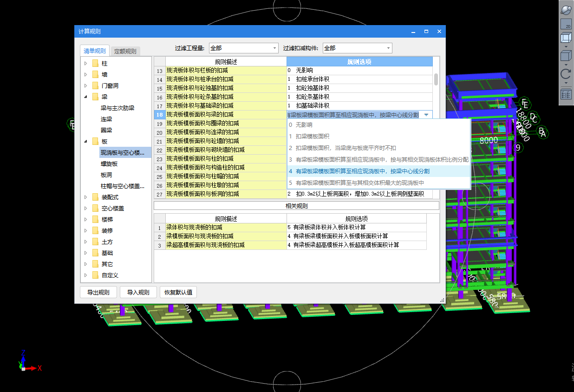Click the dynamic orbit view icon
Screen dimensions: 574x392
566,10
